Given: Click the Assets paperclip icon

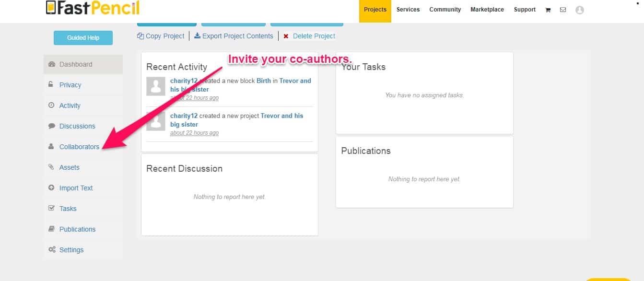Looking at the screenshot, I should click(51, 167).
